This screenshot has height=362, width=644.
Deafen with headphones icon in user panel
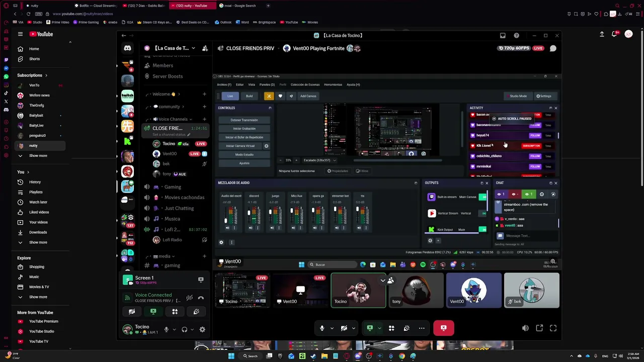pos(184,329)
